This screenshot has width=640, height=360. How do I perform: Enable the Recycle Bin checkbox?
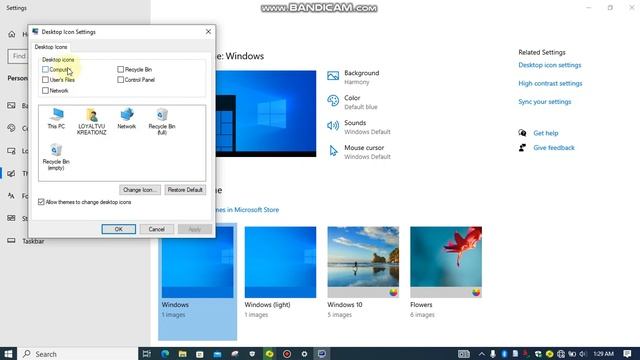tap(120, 69)
